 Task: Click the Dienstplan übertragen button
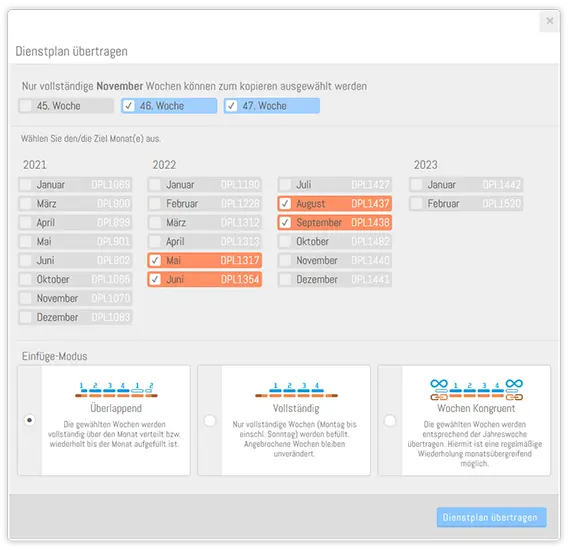point(491,517)
